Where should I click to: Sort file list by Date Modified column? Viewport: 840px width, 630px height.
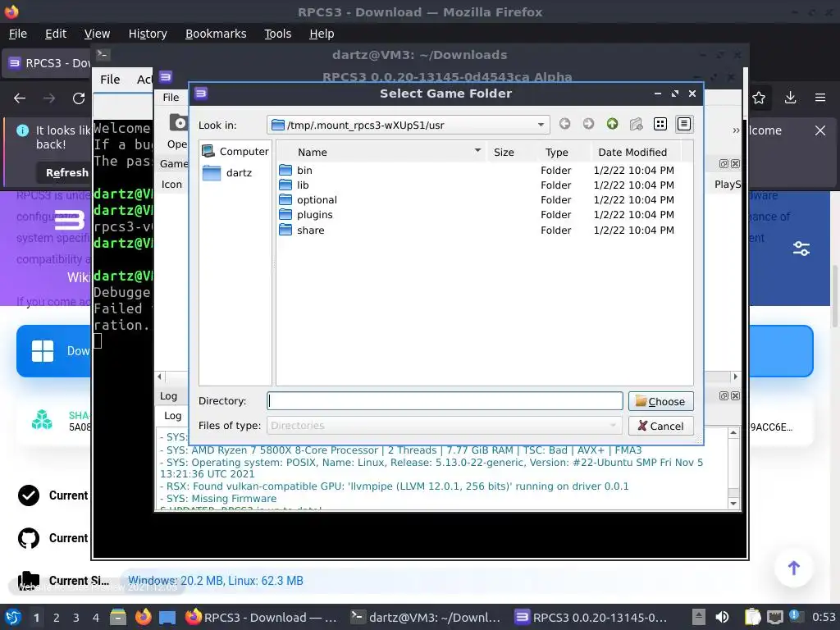[632, 152]
